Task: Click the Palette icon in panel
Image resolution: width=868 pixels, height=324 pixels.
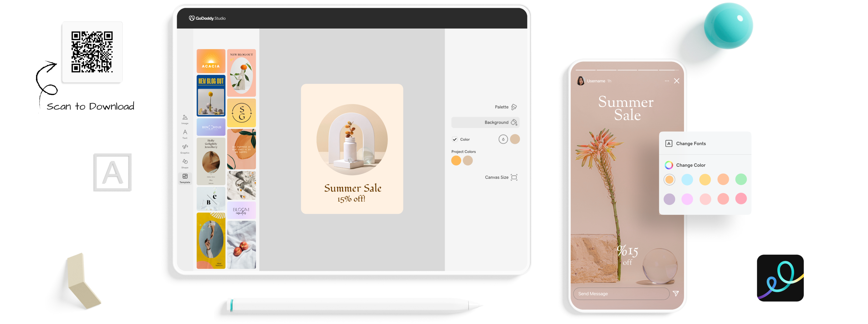Action: (x=514, y=107)
